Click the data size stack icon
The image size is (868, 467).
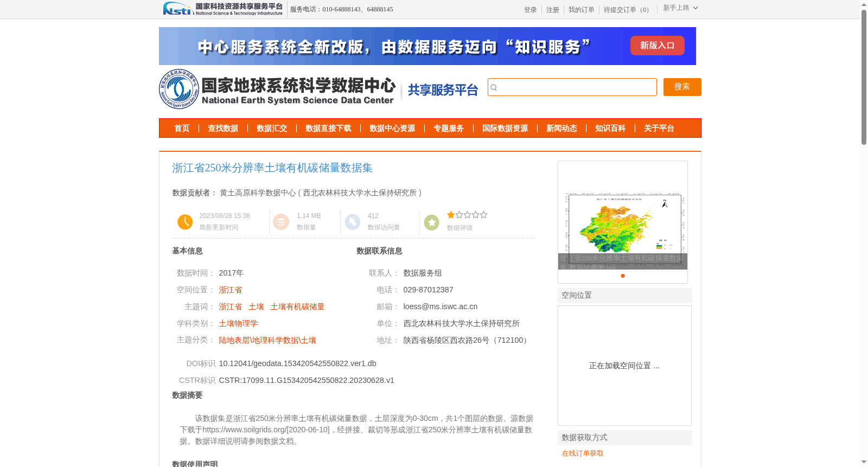(281, 222)
